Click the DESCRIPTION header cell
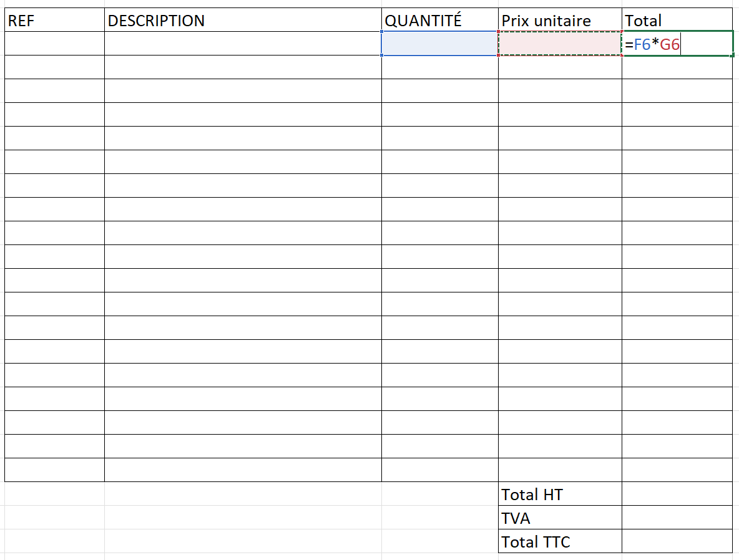 [x=243, y=21]
